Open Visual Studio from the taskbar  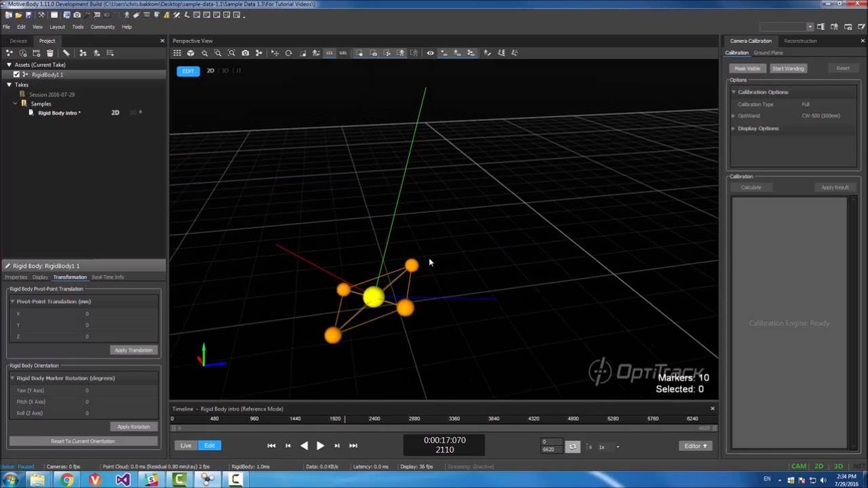tap(123, 480)
